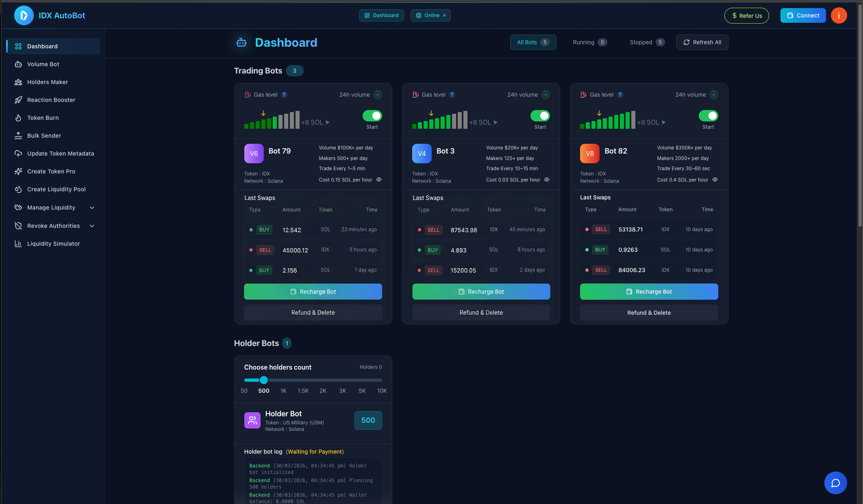863x504 pixels.
Task: Toggle Bot 82 Start switch
Action: tap(708, 116)
